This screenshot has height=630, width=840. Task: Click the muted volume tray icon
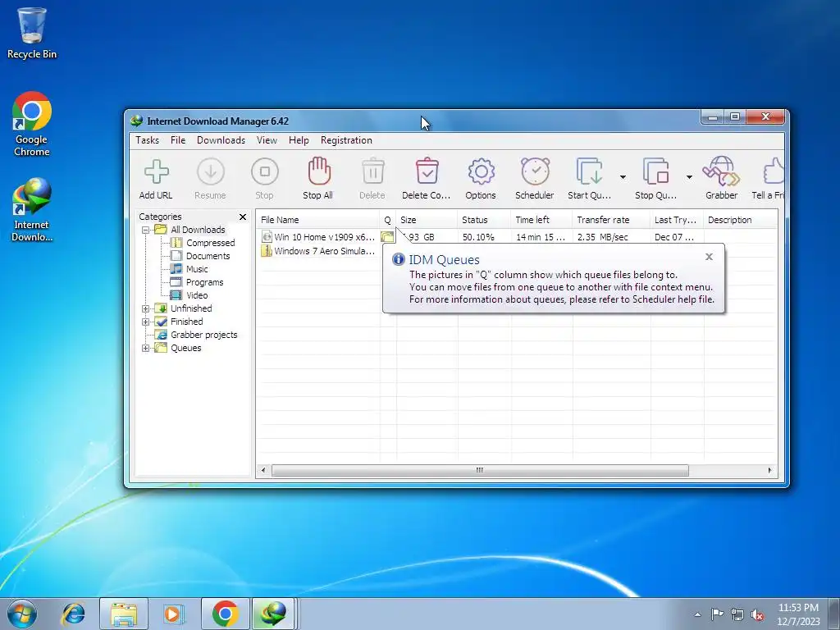pos(757,615)
